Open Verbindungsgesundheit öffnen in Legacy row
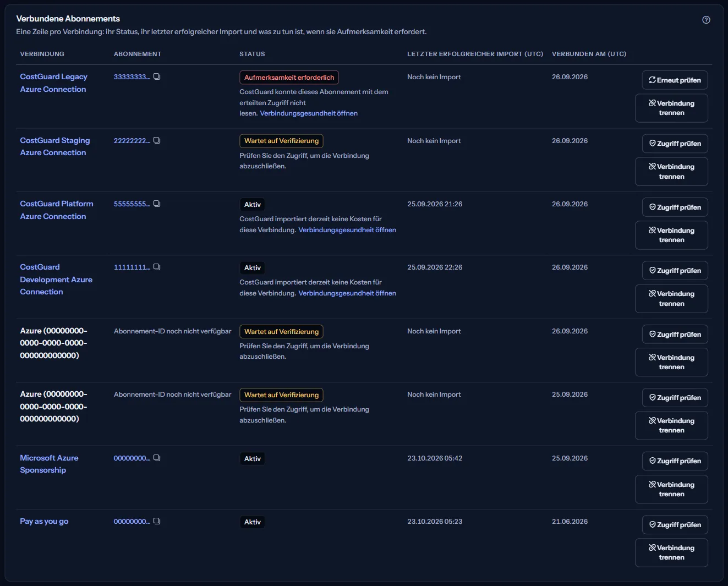 click(x=309, y=113)
